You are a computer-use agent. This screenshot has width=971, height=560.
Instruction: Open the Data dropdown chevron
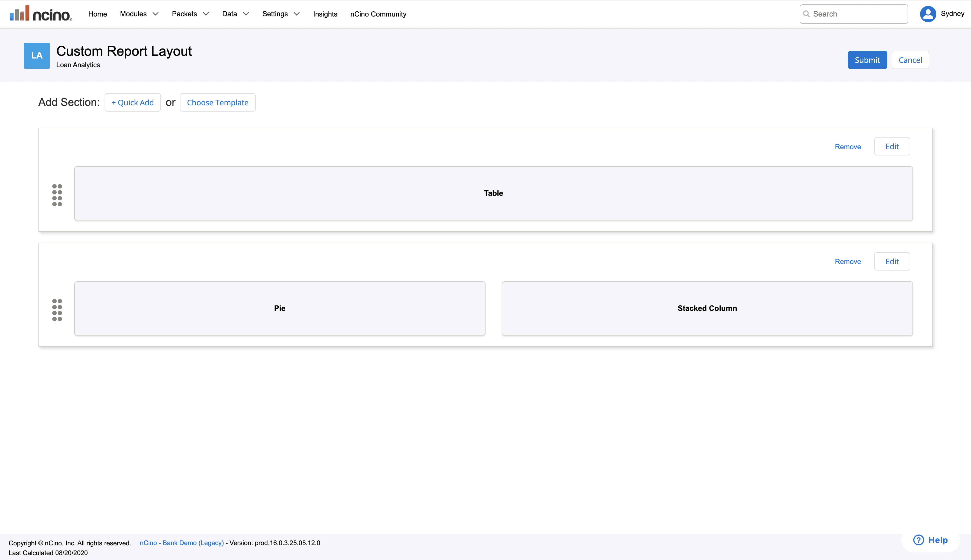point(246,14)
